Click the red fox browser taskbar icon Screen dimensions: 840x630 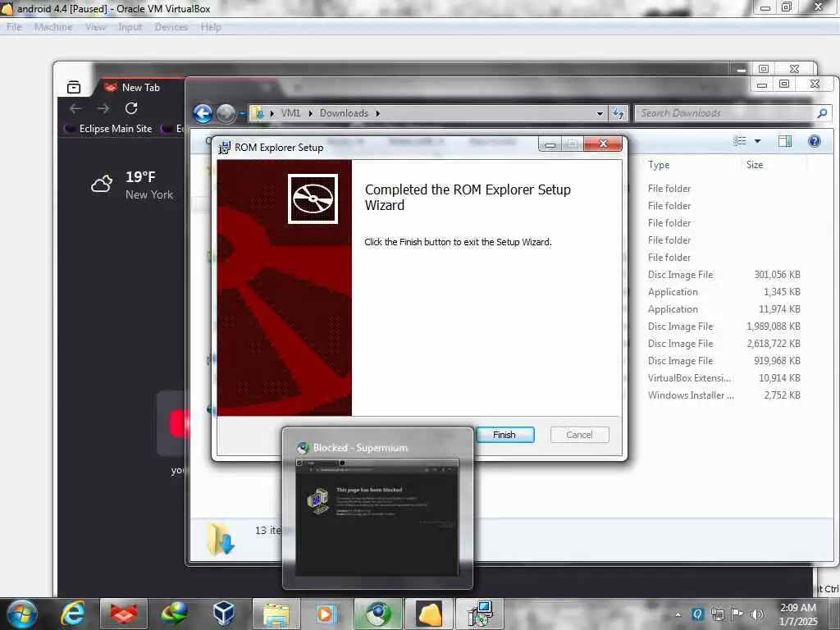point(124,614)
